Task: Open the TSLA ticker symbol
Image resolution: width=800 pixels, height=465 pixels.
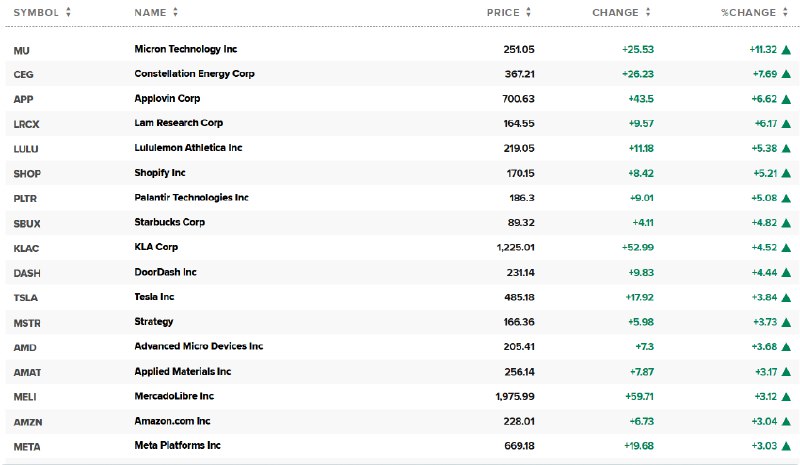Action: click(x=26, y=298)
